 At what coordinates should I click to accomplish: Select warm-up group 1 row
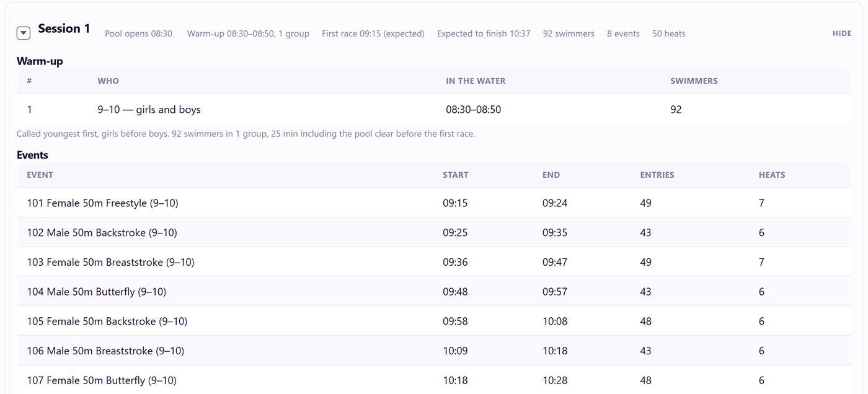(434, 110)
